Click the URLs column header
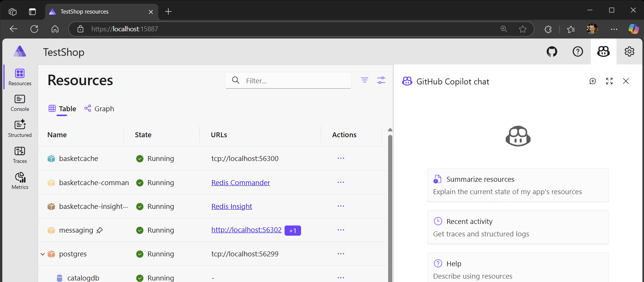The height and width of the screenshot is (282, 644). [x=219, y=135]
